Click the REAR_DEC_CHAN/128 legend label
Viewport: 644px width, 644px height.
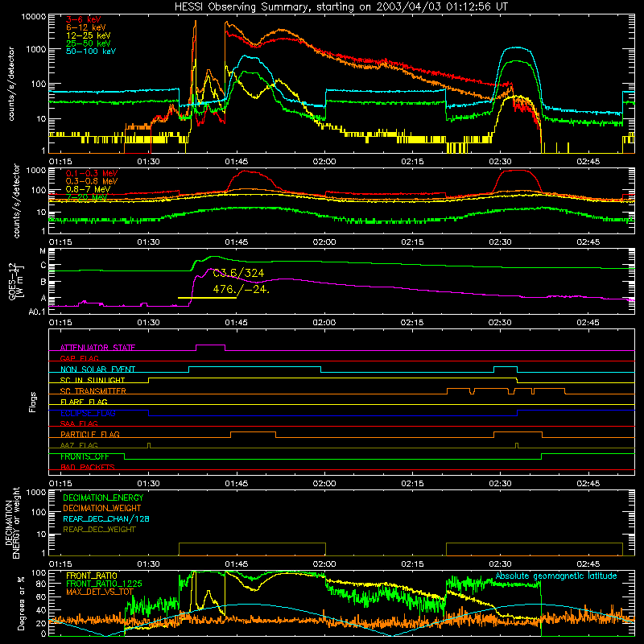[x=106, y=518]
